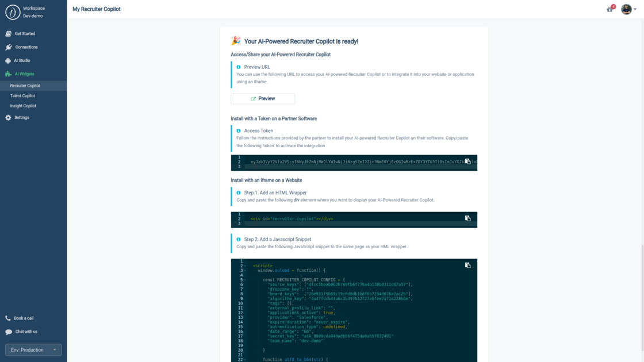Switch to Talent Copilot
The height and width of the screenshot is (362, 644).
(x=23, y=95)
